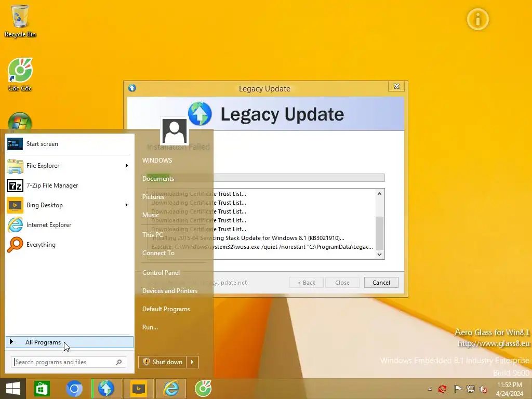The image size is (532, 399).
Task: Open the WINDOWS user folder link
Action: [157, 161]
